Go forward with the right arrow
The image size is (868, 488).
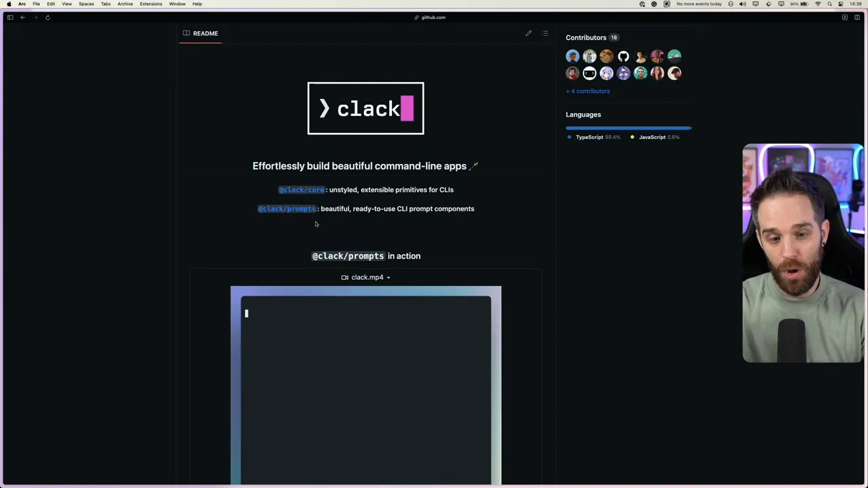(x=35, y=17)
